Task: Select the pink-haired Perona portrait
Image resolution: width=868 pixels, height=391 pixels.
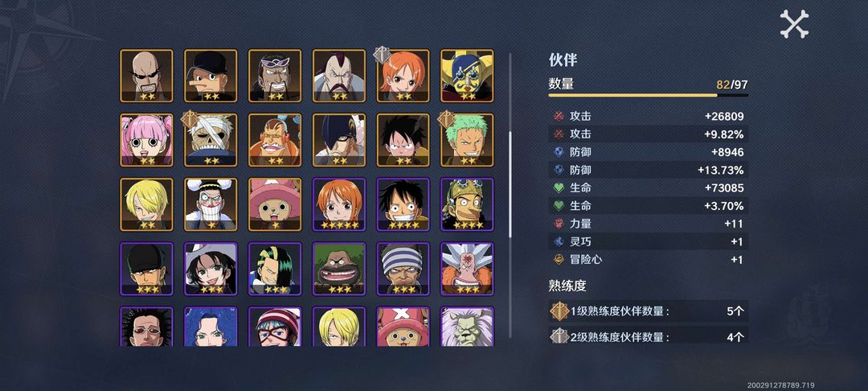Action: click(147, 140)
